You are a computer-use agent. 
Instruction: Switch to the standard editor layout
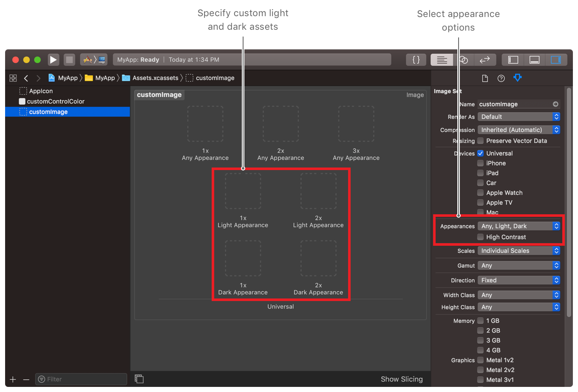coord(442,60)
